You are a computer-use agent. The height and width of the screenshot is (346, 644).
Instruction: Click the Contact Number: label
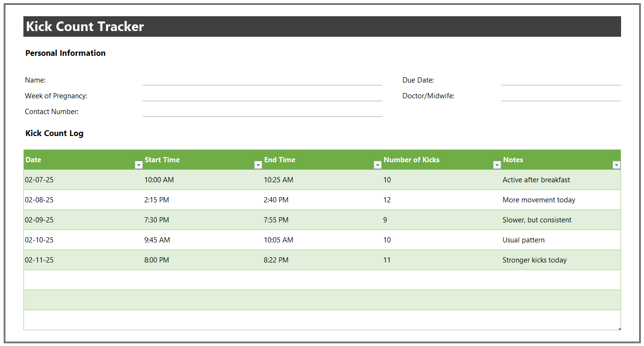point(52,112)
